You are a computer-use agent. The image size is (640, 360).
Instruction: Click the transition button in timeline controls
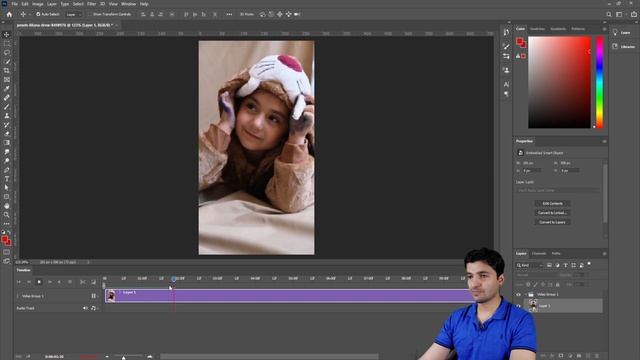(93, 282)
